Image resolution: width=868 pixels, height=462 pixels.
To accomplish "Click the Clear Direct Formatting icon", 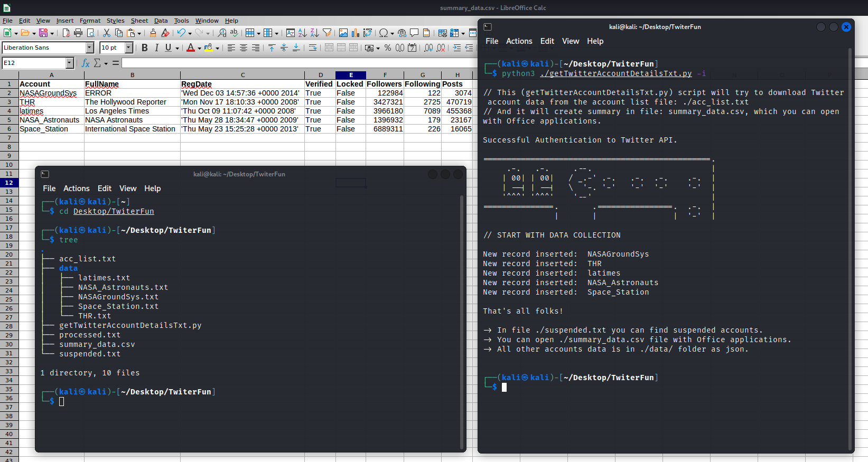I will [x=165, y=33].
